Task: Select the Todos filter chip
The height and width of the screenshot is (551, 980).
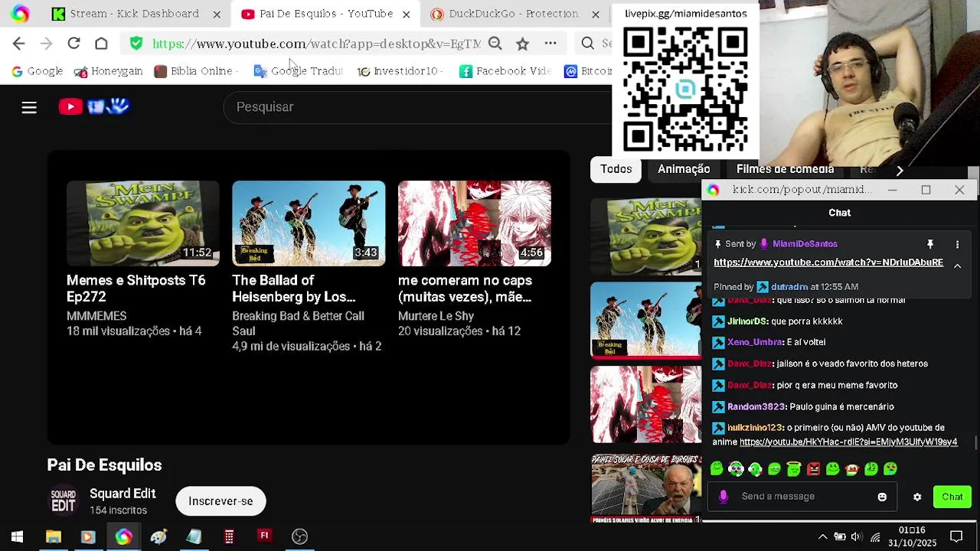Action: (x=616, y=169)
